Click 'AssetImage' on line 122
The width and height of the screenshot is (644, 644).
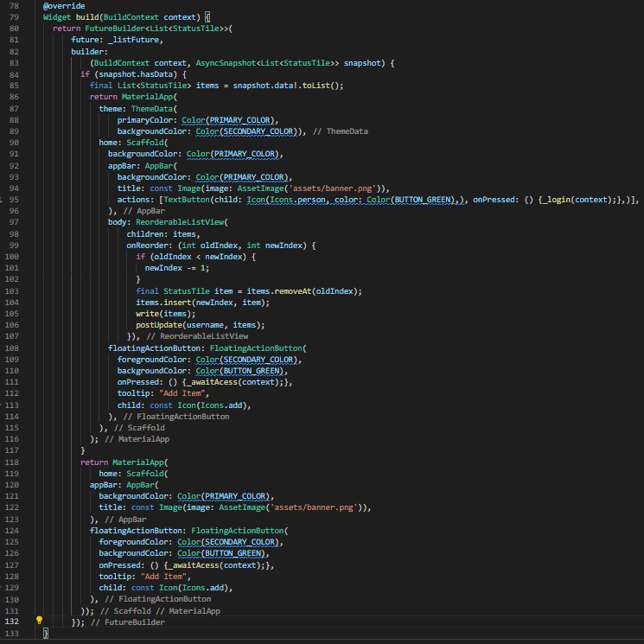241,507
